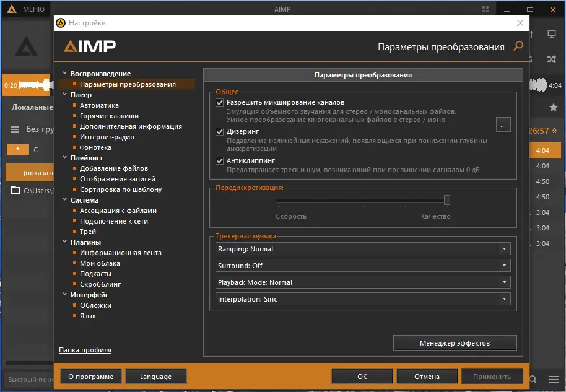566x392 pixels.
Task: Click the ellipsis options button
Action: click(x=503, y=125)
